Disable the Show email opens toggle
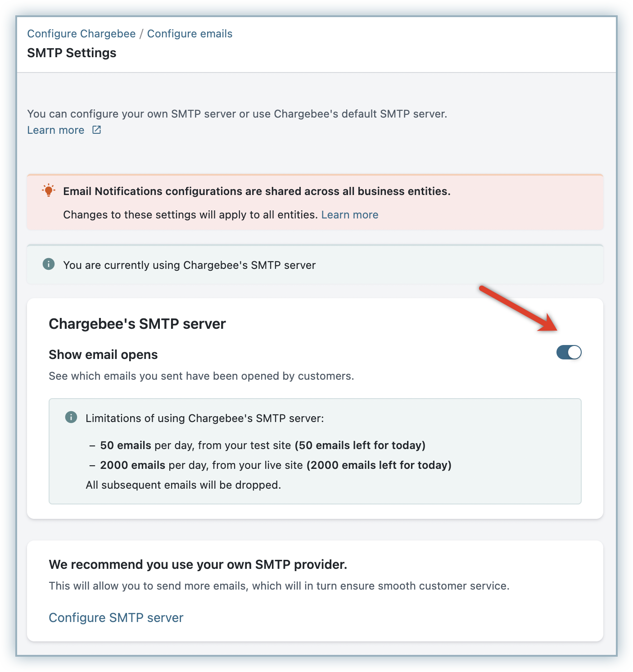This screenshot has height=672, width=633. coord(569,352)
